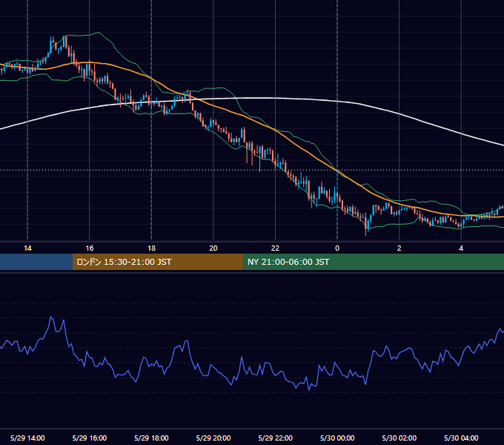Click the 5/30 02:00 date label
504x445 pixels.
(x=399, y=438)
